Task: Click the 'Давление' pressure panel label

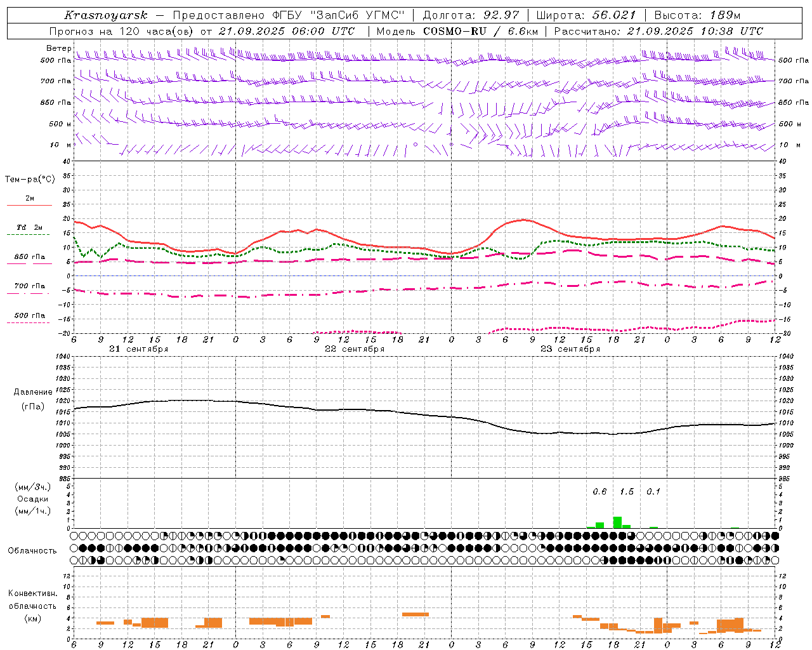Action: 33,392
